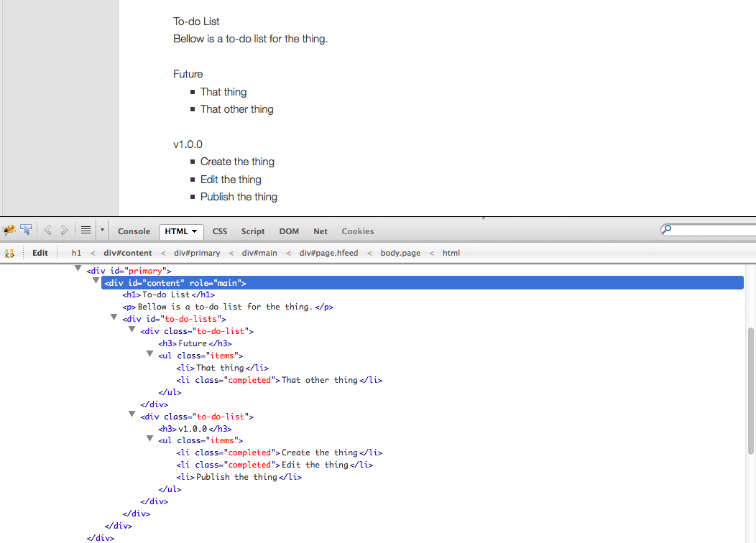Open dropdown arrow beside command line icon

click(x=102, y=231)
